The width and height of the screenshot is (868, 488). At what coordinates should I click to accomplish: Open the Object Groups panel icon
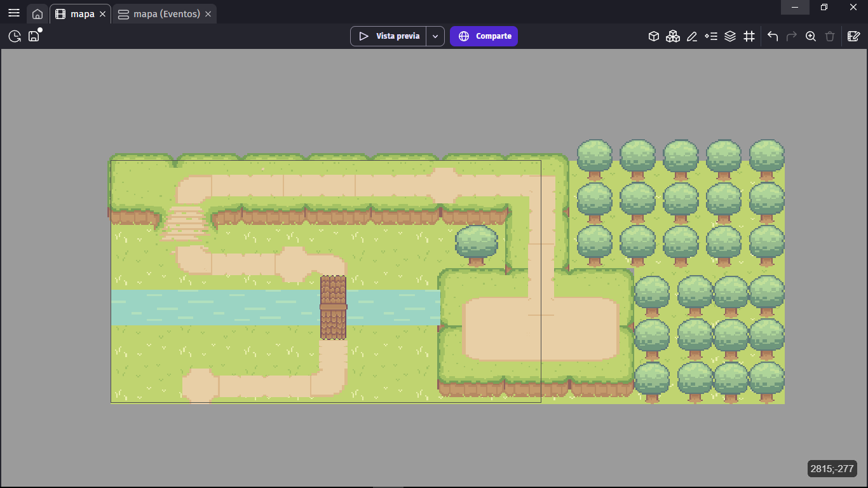(673, 36)
